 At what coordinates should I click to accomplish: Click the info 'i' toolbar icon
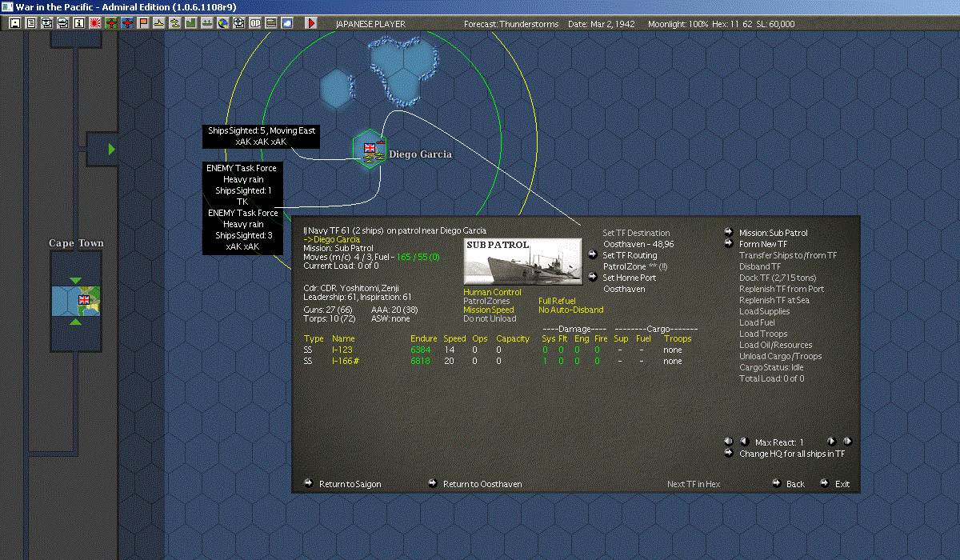click(x=79, y=23)
